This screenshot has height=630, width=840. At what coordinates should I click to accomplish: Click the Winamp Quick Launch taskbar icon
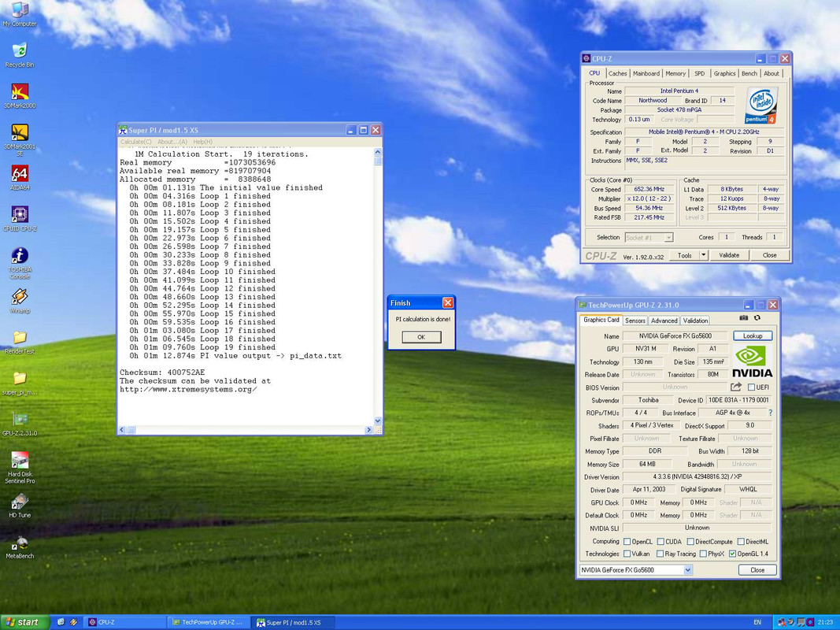tap(73, 622)
